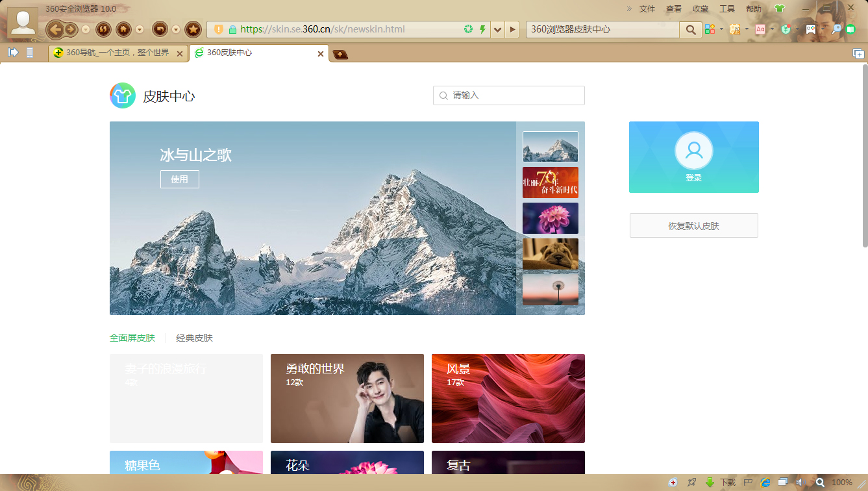The image size is (868, 491).
Task: Click the Aa translation icon
Action: (x=760, y=29)
